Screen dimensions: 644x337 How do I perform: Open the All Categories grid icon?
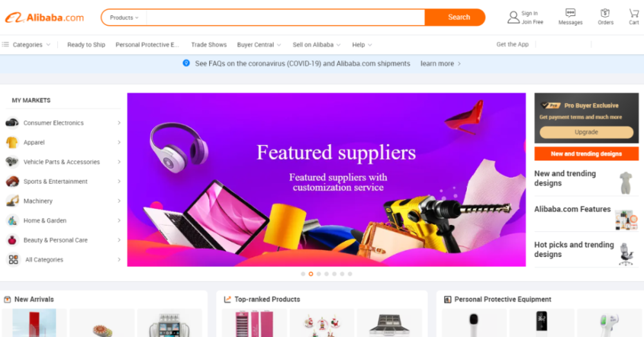click(13, 259)
